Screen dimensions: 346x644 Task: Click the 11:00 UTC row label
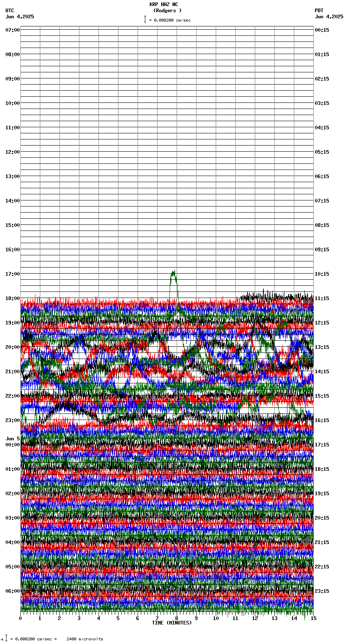(13, 128)
